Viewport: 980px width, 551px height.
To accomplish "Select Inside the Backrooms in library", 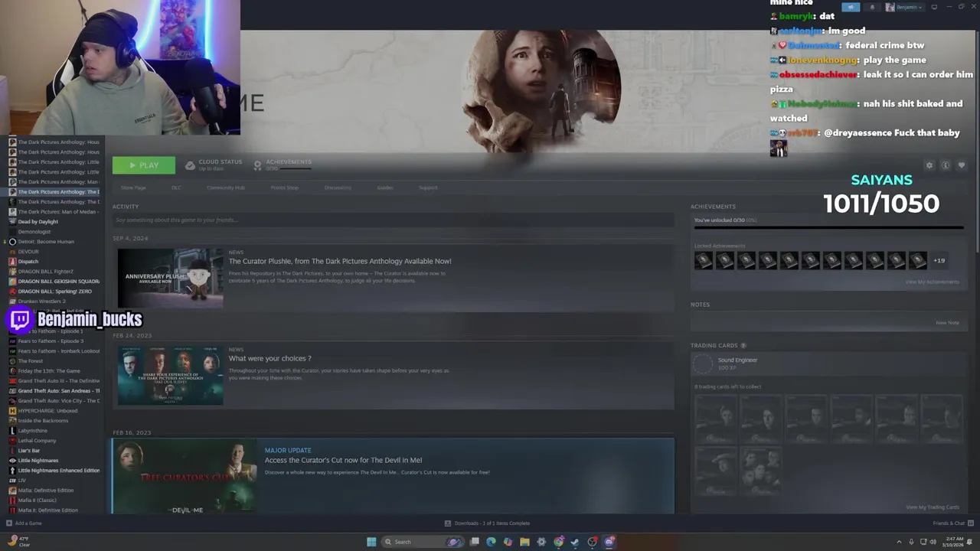I will (x=43, y=421).
